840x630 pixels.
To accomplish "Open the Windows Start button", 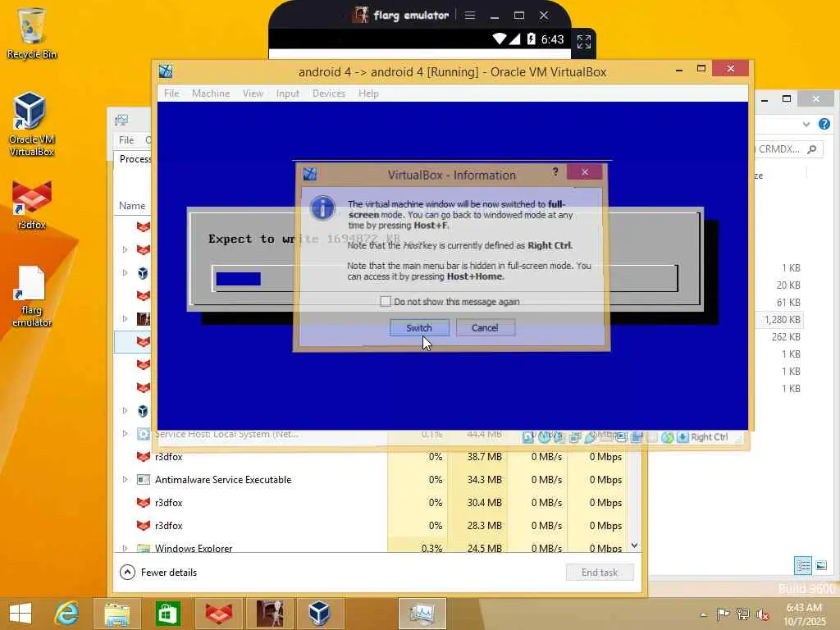I will click(21, 614).
